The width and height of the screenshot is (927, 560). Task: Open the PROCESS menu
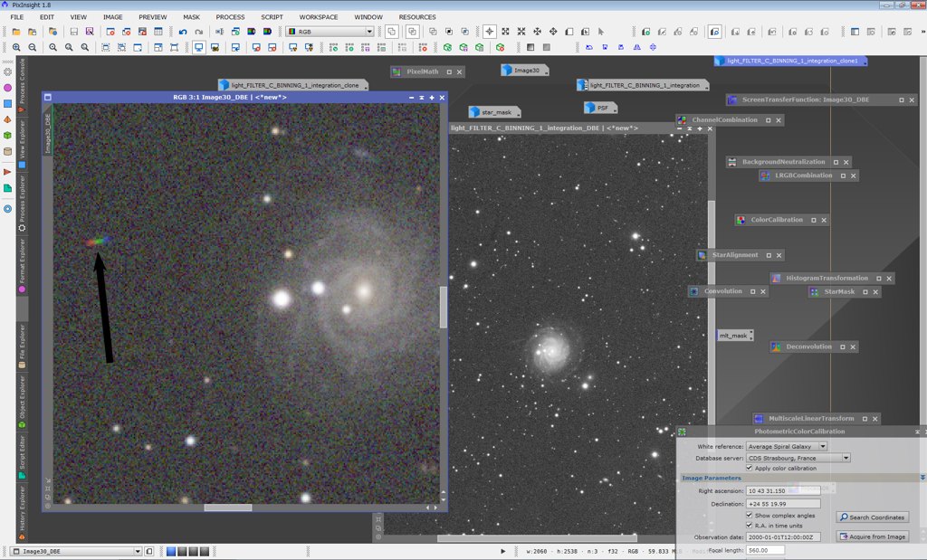pyautogui.click(x=230, y=17)
